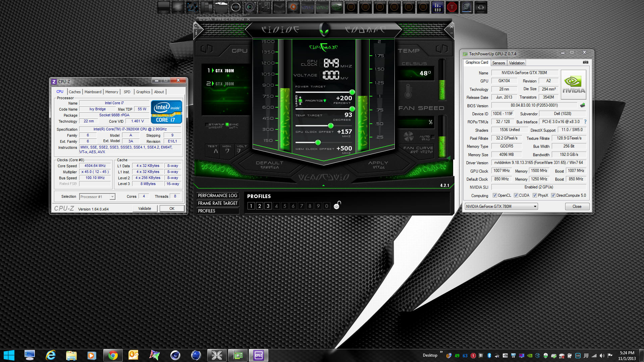Screen dimensions: 644x362
Task: Click the CPU-Z taskbar button
Action: coord(258,355)
